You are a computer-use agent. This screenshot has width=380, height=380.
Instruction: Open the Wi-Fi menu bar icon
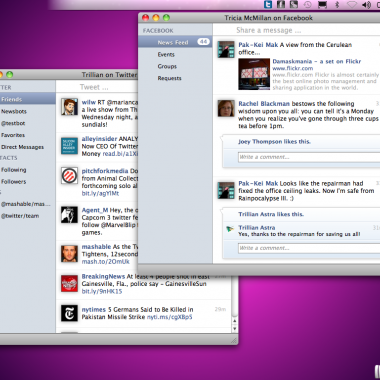tap(352, 4)
